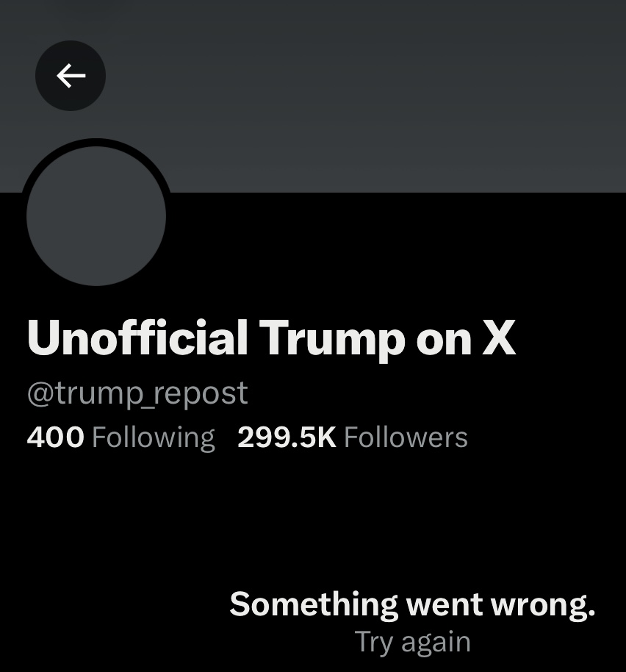Go back using the arrow icon
This screenshot has width=626, height=672.
[x=71, y=76]
